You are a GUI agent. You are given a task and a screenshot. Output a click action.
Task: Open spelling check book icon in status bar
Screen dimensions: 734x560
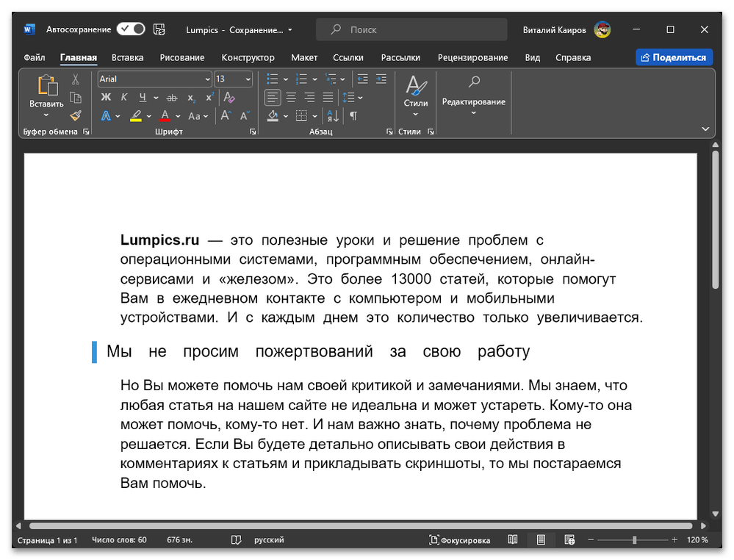pos(237,540)
